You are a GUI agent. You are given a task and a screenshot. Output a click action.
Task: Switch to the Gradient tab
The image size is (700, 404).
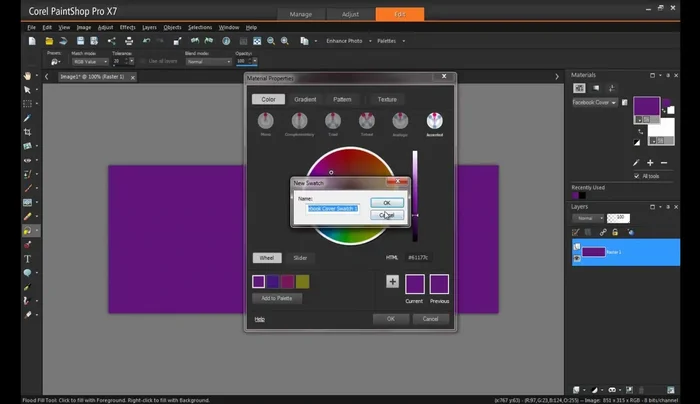[305, 99]
